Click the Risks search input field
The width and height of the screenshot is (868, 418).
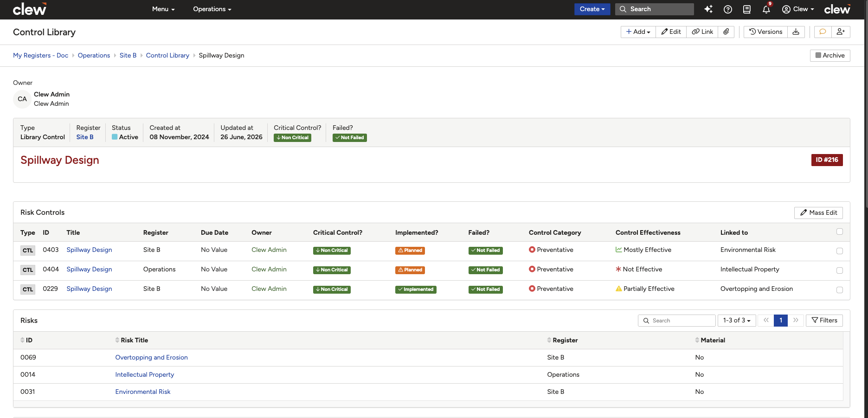(x=677, y=321)
